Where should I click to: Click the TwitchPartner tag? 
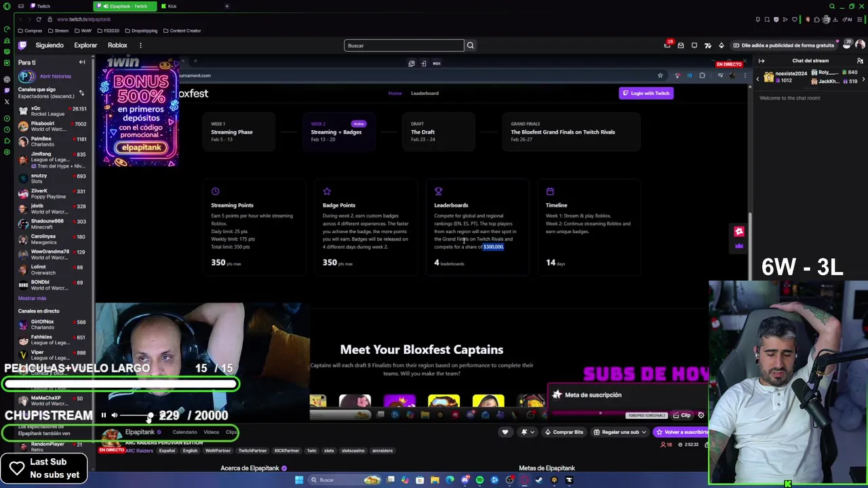pyautogui.click(x=252, y=451)
